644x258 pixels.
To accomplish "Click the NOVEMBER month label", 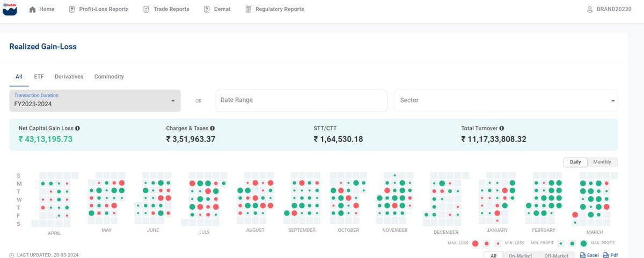I will pyautogui.click(x=395, y=230).
